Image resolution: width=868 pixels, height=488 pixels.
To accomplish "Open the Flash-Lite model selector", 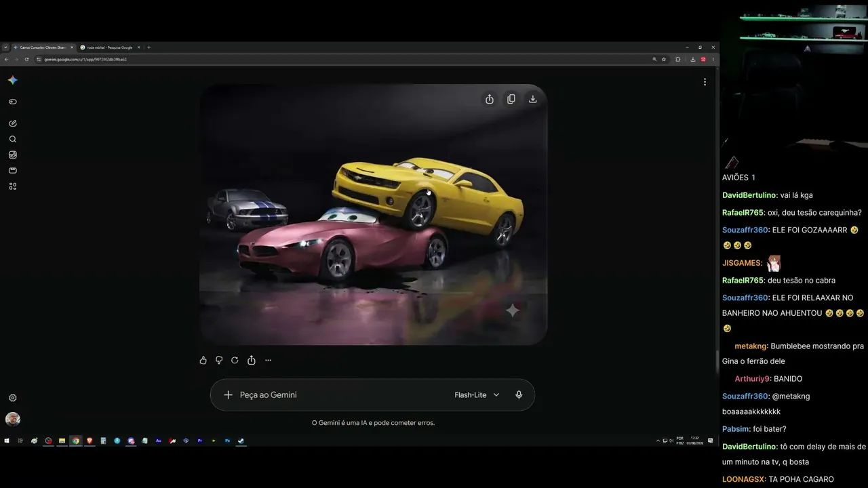I will tap(477, 394).
